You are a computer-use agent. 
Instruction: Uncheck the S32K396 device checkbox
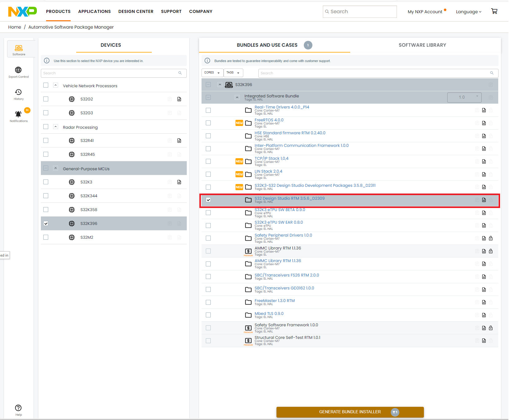46,223
